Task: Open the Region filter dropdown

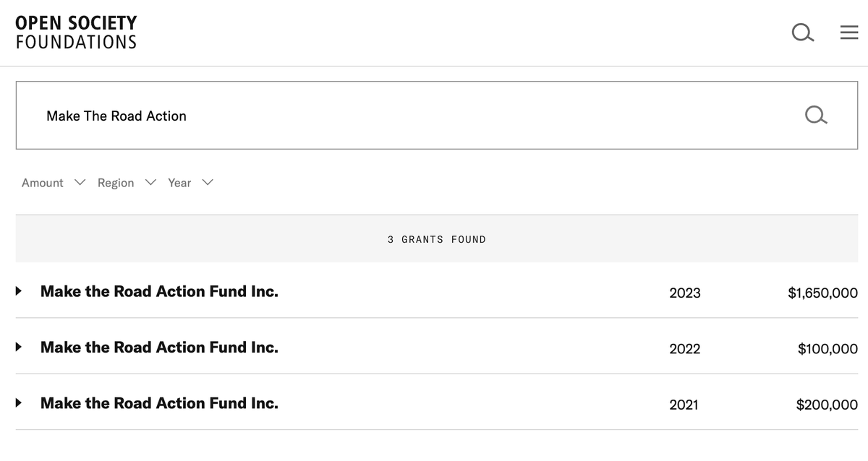Action: click(x=126, y=183)
